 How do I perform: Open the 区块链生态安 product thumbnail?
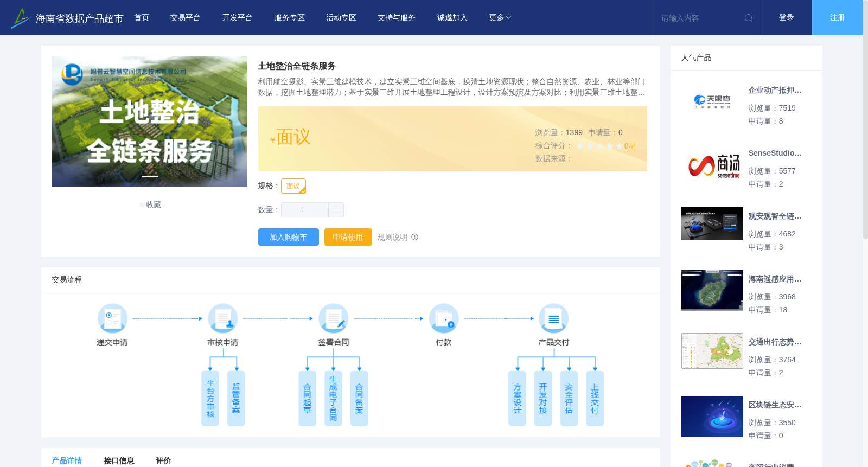[x=712, y=417]
